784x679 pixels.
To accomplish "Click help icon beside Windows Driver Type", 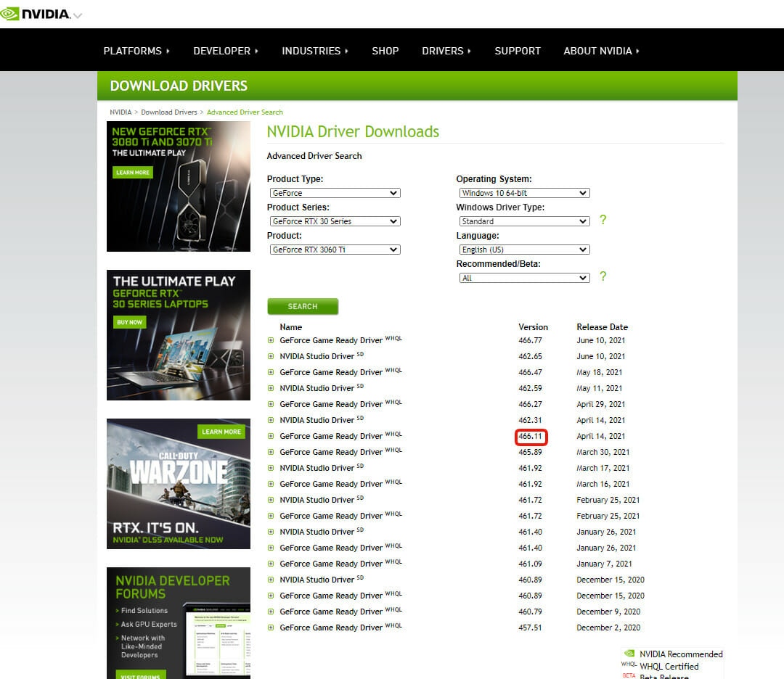I will pyautogui.click(x=603, y=220).
